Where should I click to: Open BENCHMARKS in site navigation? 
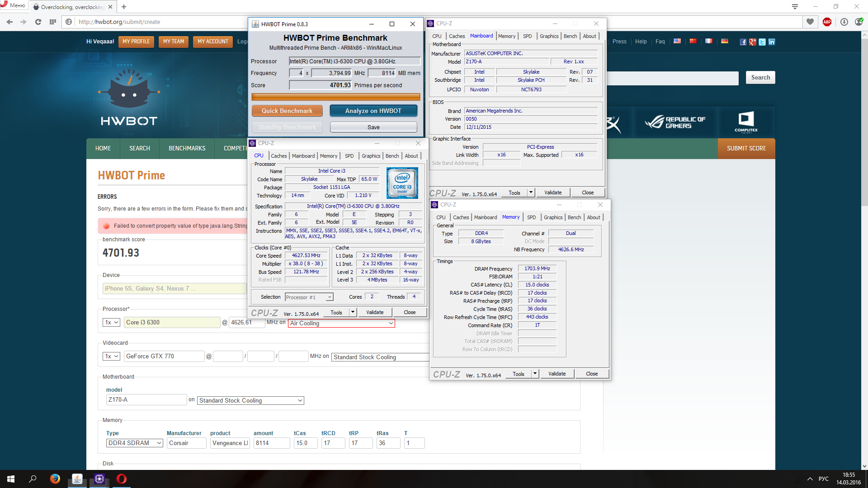(x=187, y=148)
